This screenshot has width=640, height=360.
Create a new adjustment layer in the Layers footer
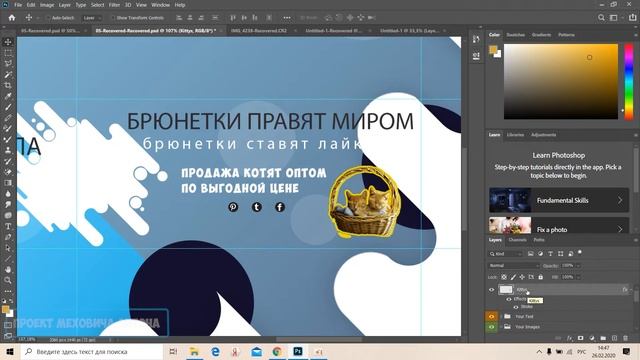click(x=592, y=338)
